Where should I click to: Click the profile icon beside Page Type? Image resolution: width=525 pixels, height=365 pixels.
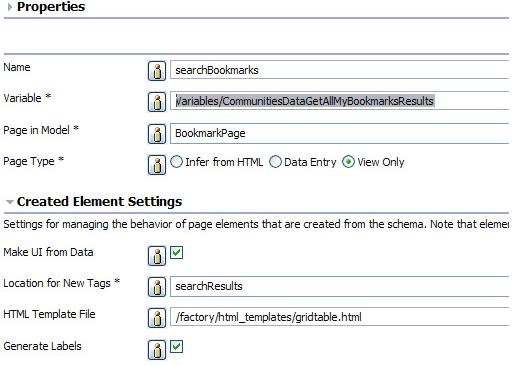(157, 164)
